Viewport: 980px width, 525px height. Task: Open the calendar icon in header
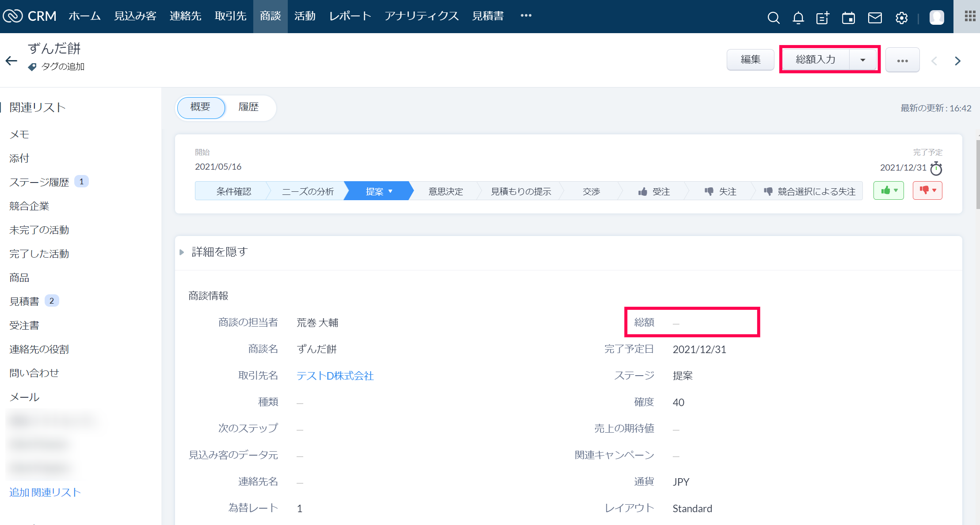848,18
